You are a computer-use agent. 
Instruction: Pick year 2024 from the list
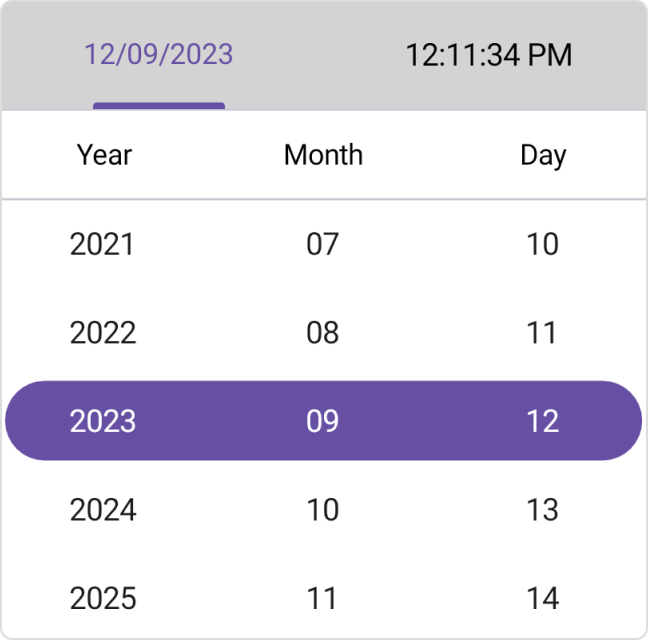(x=103, y=509)
